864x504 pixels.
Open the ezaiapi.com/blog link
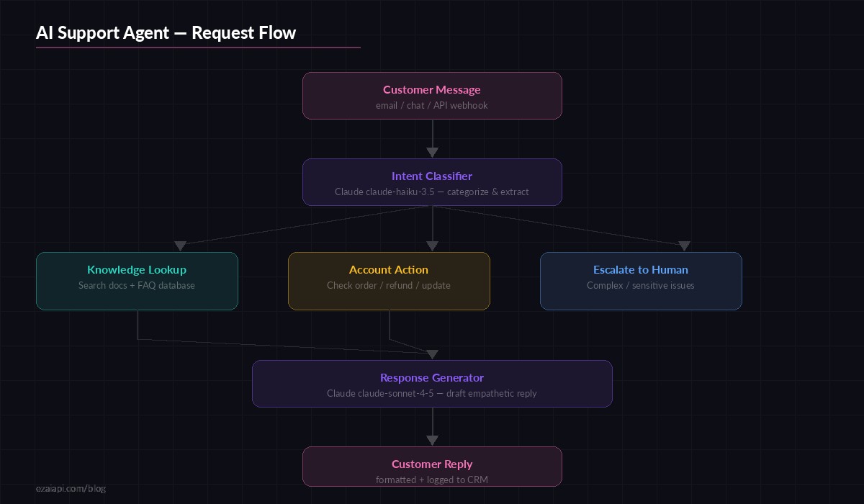pyautogui.click(x=71, y=488)
